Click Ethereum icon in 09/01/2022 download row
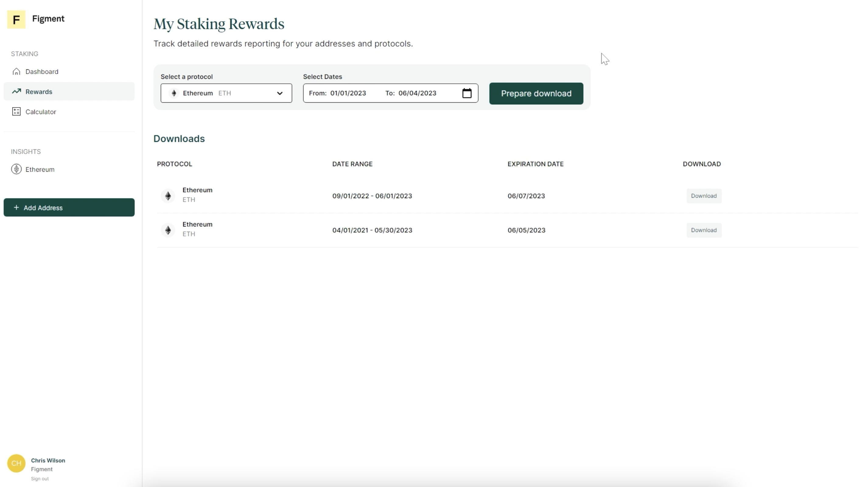The width and height of the screenshot is (868, 487). click(168, 196)
